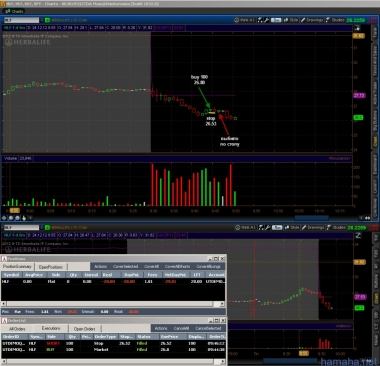
Task: Open the Actions dropdown in Positions panel
Action: point(100,266)
